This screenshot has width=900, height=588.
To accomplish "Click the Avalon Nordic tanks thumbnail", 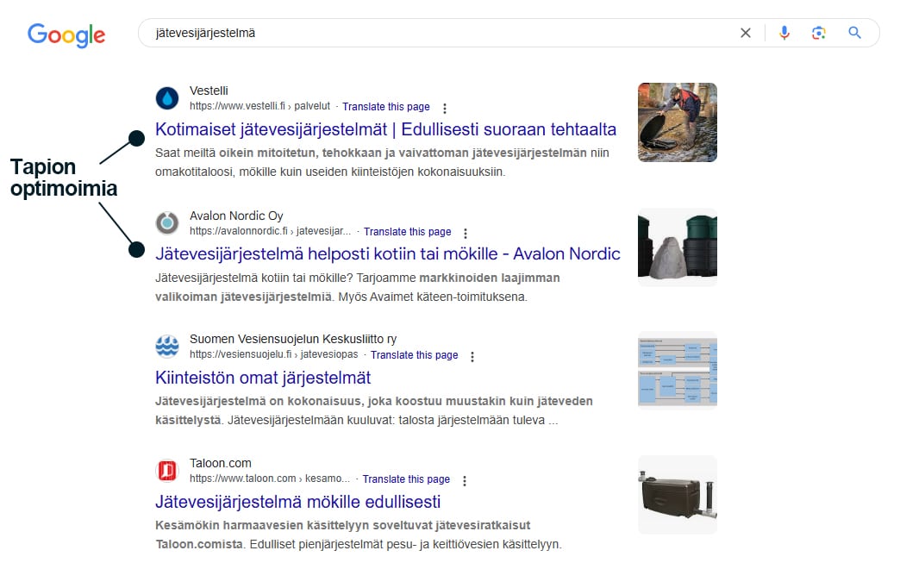I will click(678, 247).
